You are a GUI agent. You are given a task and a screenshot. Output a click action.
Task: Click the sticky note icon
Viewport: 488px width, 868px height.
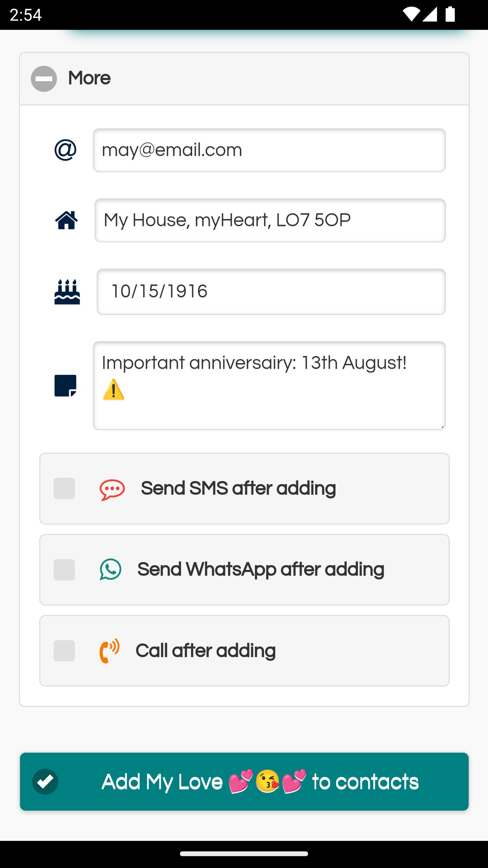[x=65, y=386]
